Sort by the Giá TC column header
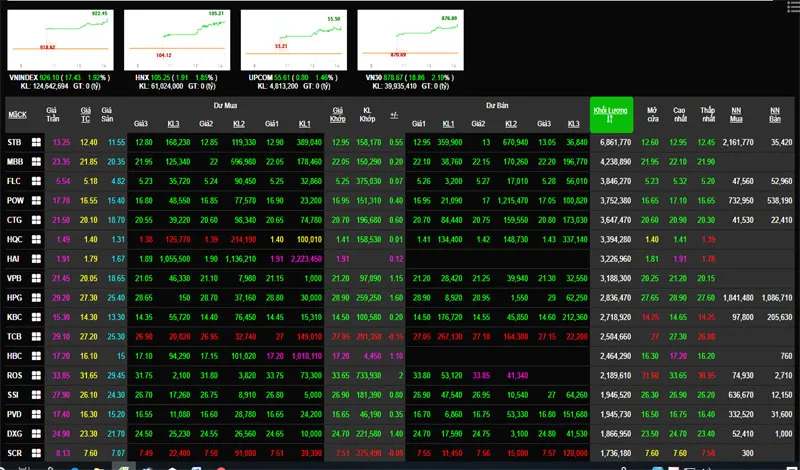This screenshot has height=470, width=800. click(x=85, y=114)
